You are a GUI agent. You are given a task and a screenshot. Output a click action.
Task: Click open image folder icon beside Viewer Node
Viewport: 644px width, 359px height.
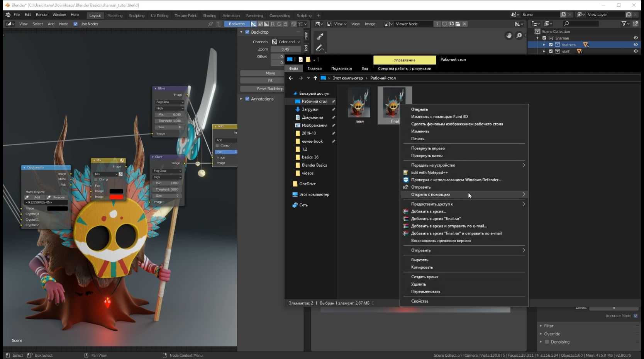(458, 24)
